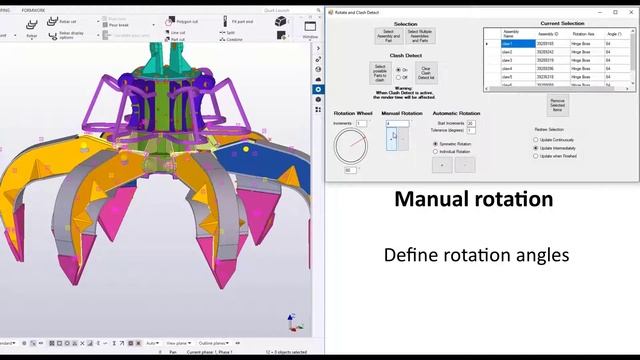This screenshot has width=640, height=360.
Task: Open the Rebar set dropdown arrow
Action: (98, 21)
